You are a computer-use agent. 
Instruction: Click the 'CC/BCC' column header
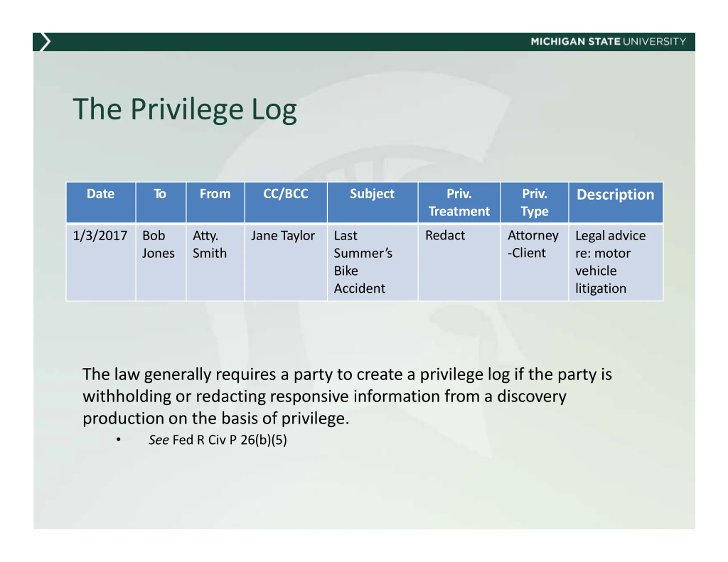coord(286,202)
